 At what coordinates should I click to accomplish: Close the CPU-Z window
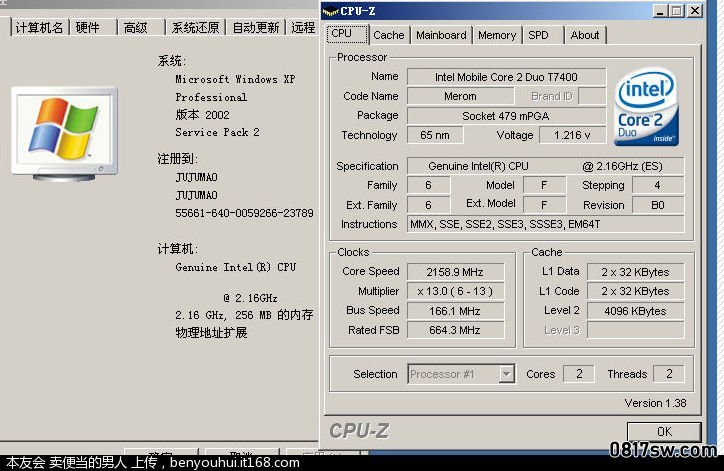(x=695, y=11)
